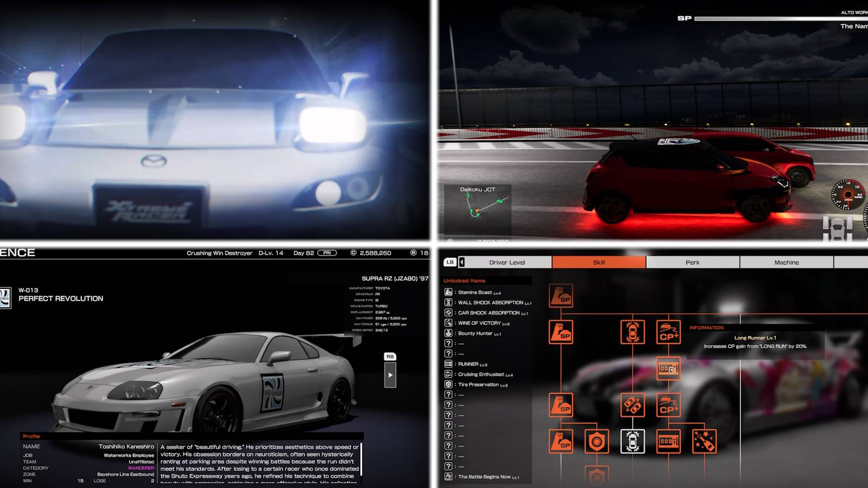The height and width of the screenshot is (488, 868).
Task: Switch to the Skill tab
Action: (x=599, y=262)
